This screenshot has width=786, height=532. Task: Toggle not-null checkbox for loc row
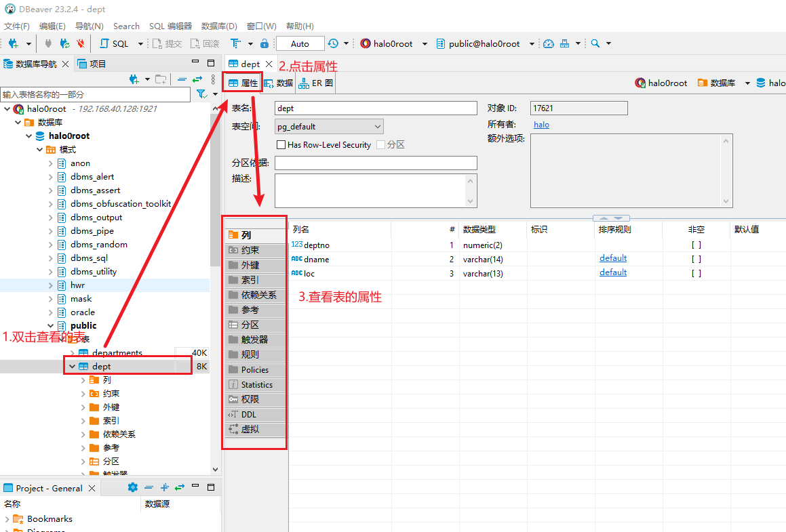click(x=696, y=273)
